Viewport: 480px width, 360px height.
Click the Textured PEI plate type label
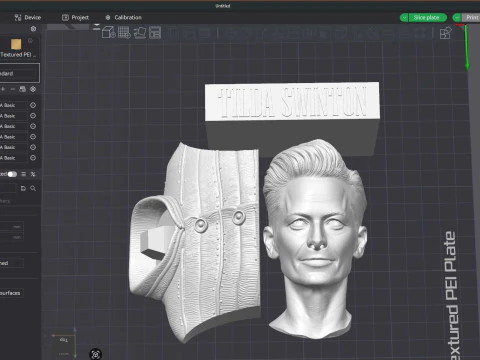(x=18, y=54)
